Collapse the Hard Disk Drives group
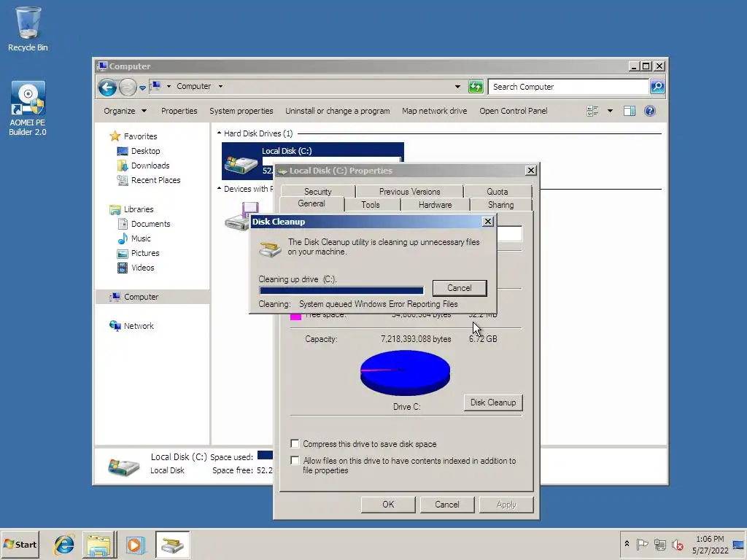Screen dimensions: 747x560 [219, 133]
